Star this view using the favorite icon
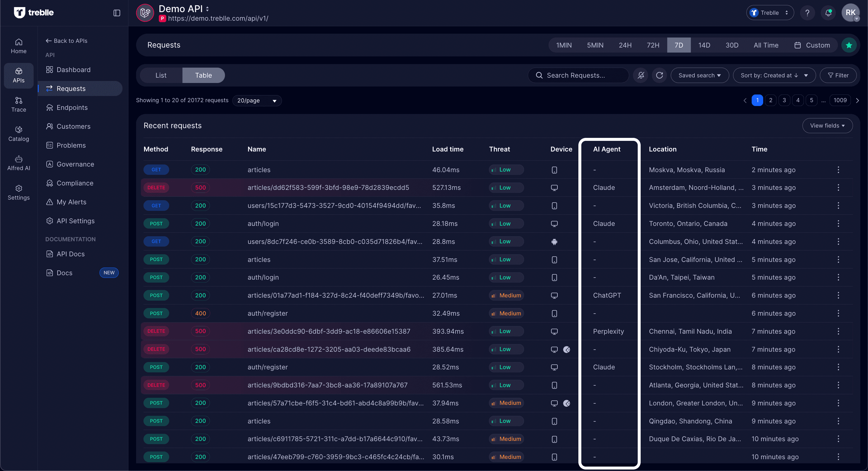 click(849, 45)
